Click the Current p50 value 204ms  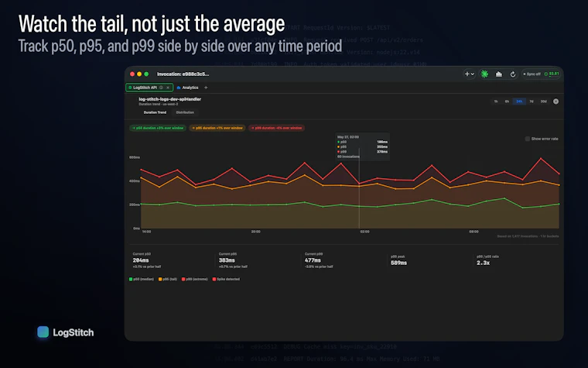[x=141, y=260]
